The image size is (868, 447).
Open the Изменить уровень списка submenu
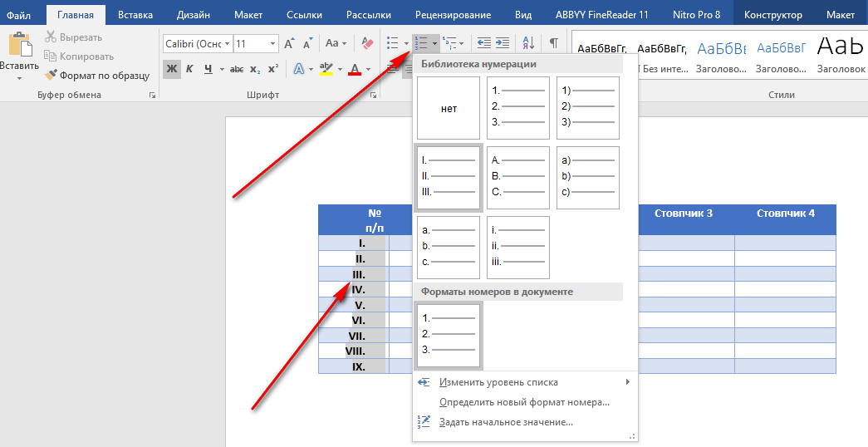[498, 382]
